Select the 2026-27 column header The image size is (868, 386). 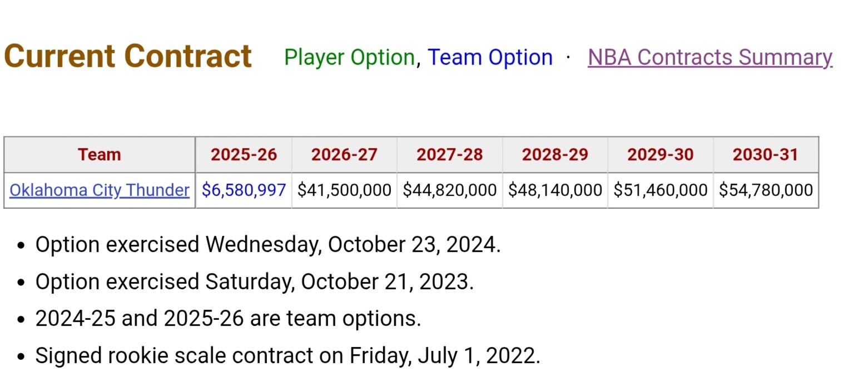[x=344, y=154]
